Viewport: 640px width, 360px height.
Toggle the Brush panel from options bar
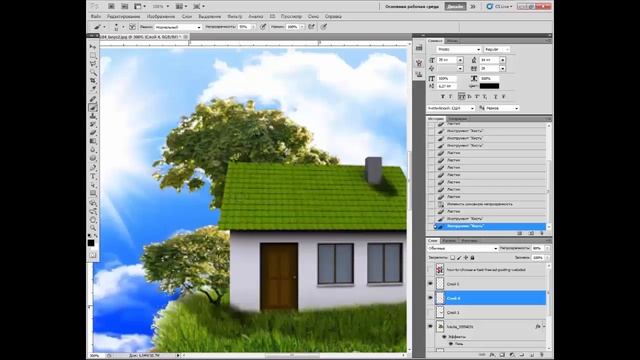tap(132, 27)
